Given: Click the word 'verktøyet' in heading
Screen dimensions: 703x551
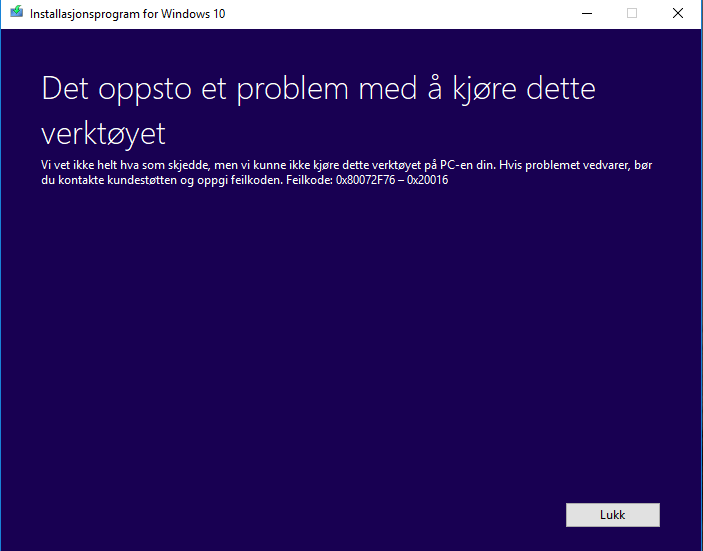Looking at the screenshot, I should [x=104, y=134].
